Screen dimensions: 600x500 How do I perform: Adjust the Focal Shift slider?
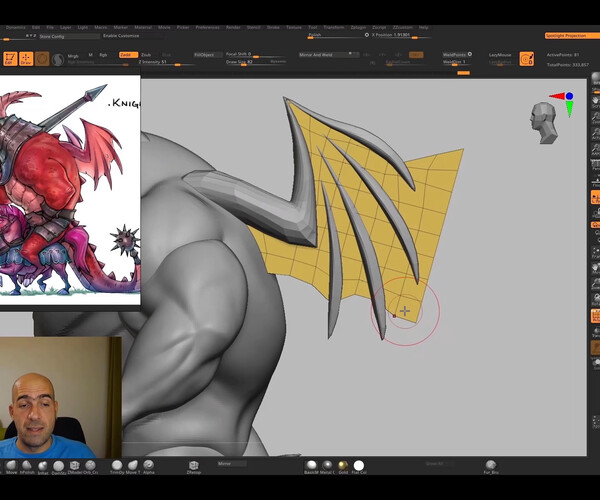point(255,55)
